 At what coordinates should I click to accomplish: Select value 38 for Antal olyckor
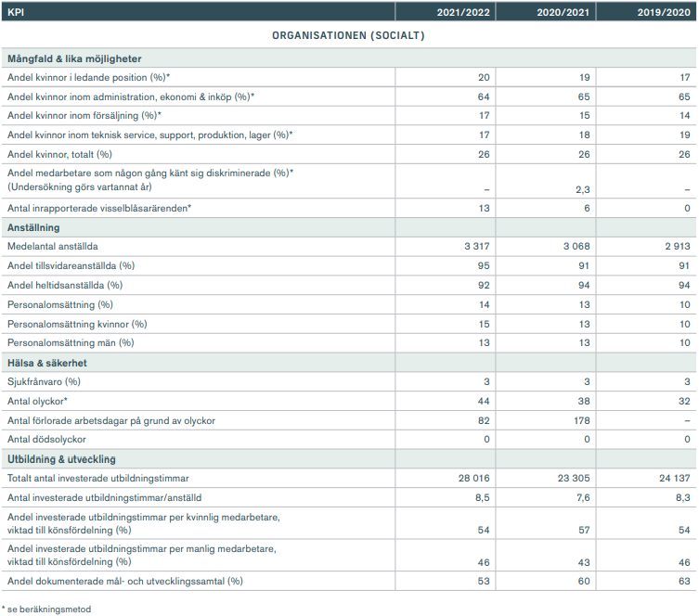point(584,402)
